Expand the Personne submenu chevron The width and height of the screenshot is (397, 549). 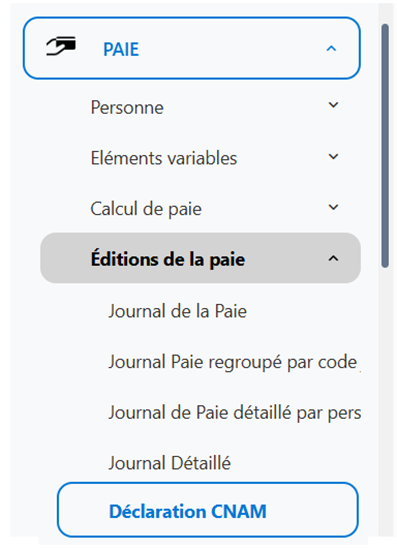coord(333,105)
